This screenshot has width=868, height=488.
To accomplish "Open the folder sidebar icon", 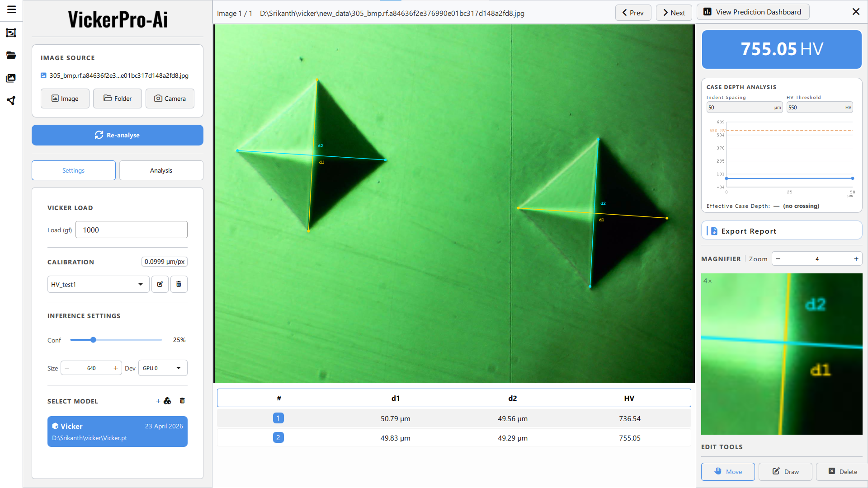I will point(11,55).
